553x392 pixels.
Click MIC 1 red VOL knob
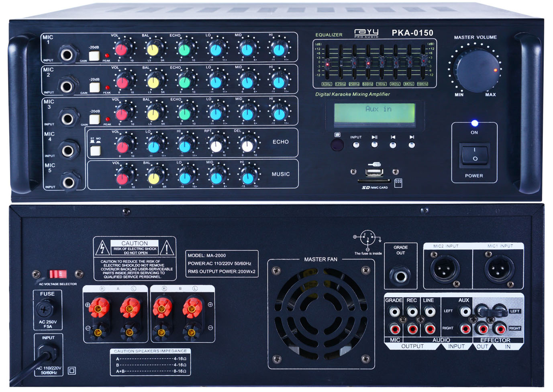121,50
